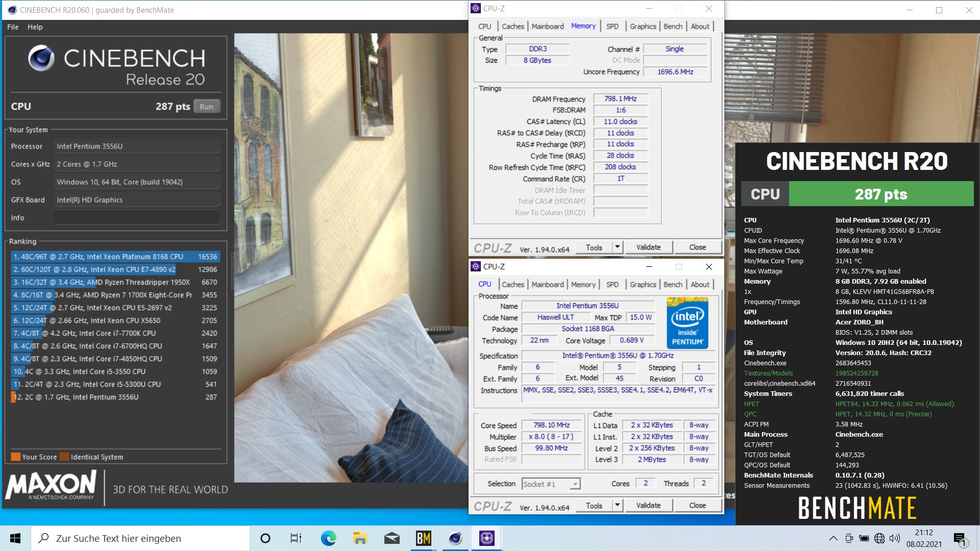Screen dimensions: 980x551
Task: Click the Processor field Intel Pentium 3556U
Action: [x=137, y=146]
